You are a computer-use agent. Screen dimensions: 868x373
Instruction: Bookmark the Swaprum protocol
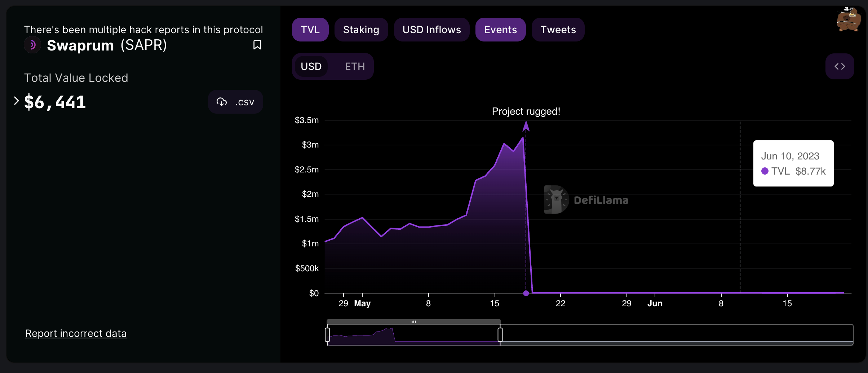(x=257, y=45)
